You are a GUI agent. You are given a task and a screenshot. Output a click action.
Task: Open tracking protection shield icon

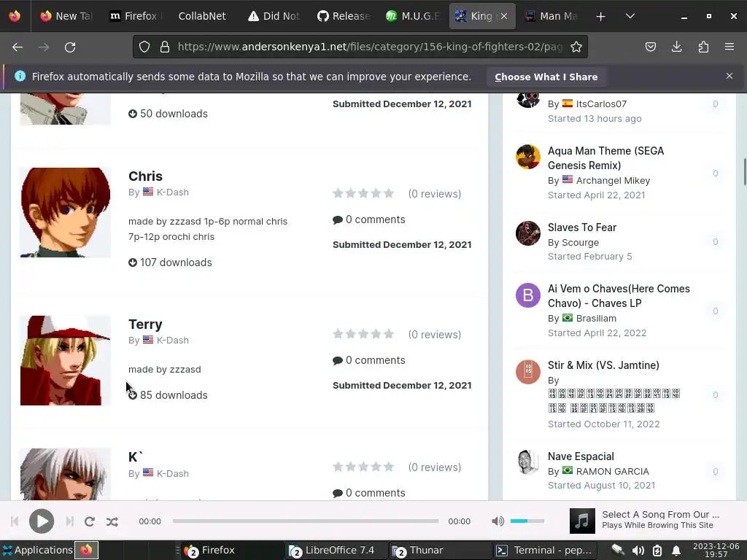144,47
